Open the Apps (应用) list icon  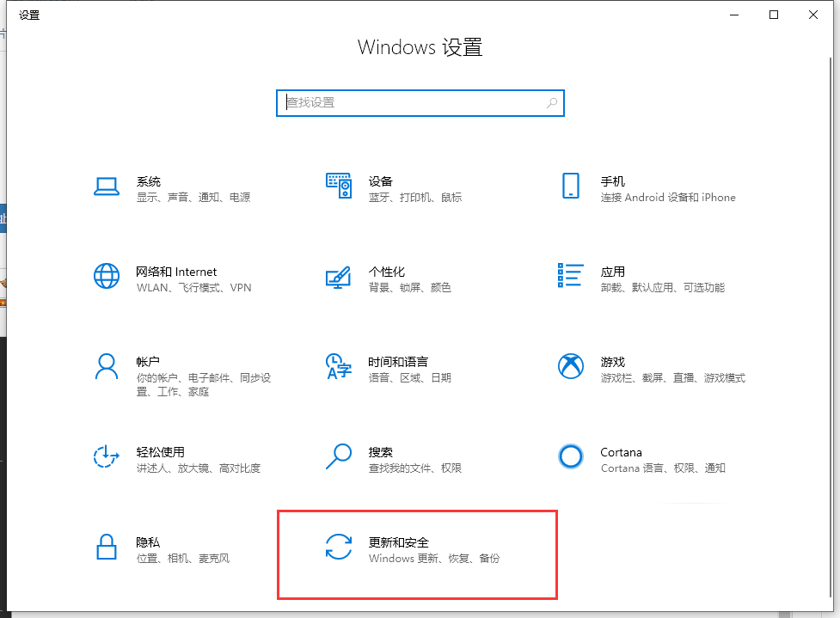point(570,276)
